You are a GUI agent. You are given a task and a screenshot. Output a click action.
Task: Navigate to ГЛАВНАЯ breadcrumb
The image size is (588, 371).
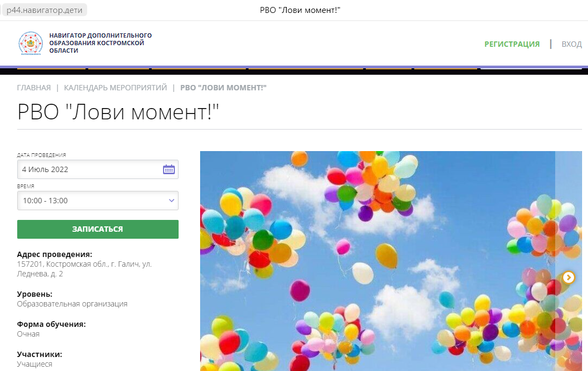point(34,88)
